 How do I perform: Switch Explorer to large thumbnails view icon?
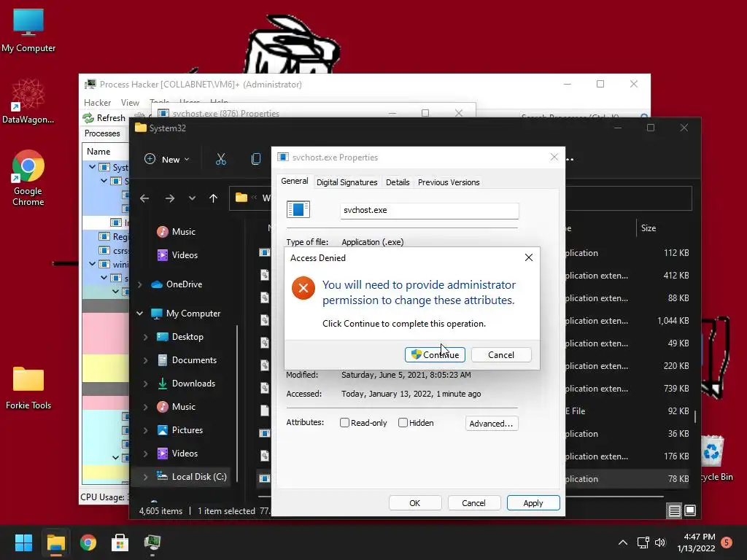coord(690,511)
